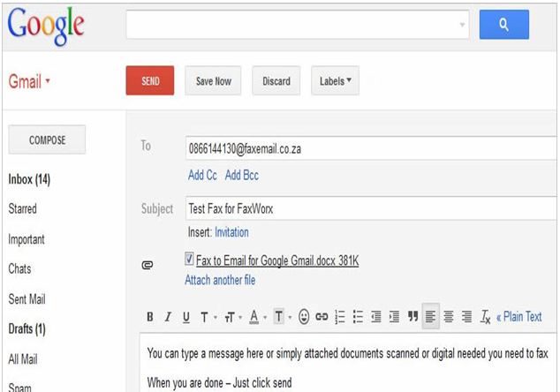Toggle underline formatting
Viewport: 560px width, 392px height.
pyautogui.click(x=186, y=317)
